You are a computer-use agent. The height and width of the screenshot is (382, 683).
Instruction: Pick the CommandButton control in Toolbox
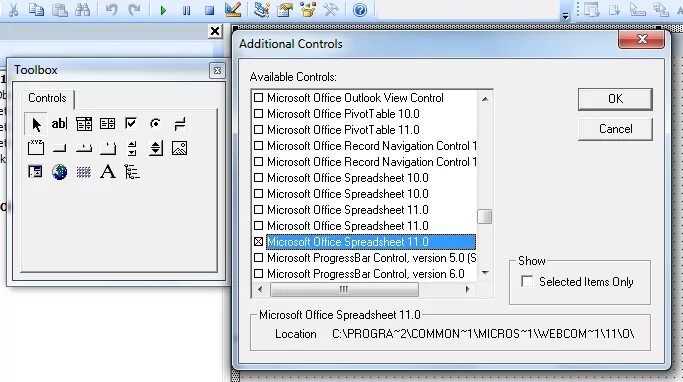(x=59, y=148)
